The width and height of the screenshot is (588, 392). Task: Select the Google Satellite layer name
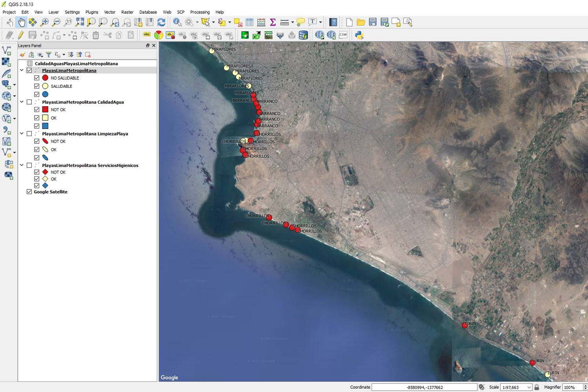pyautogui.click(x=51, y=192)
